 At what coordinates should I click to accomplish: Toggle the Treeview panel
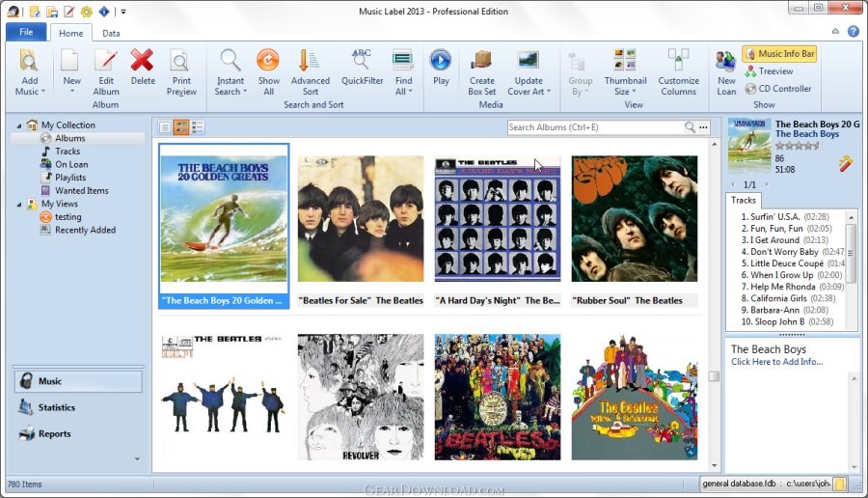click(769, 70)
